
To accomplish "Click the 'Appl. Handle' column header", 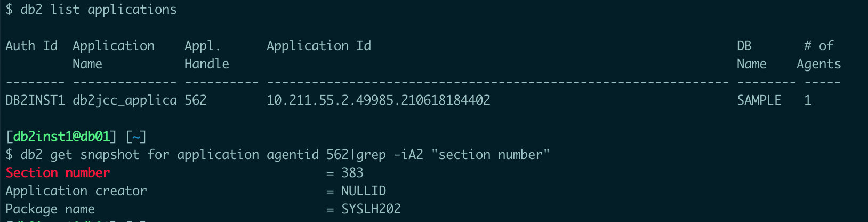I will (x=207, y=55).
